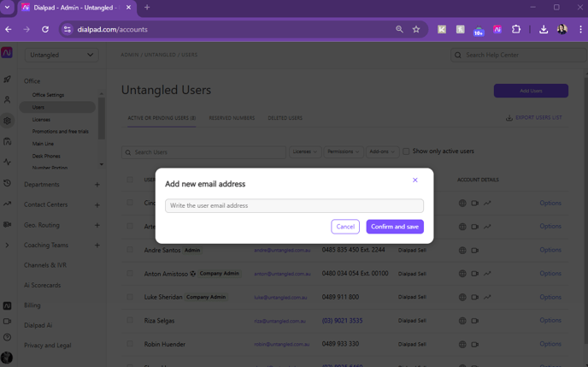The width and height of the screenshot is (588, 367).
Task: Export the users list
Action: [x=534, y=118]
